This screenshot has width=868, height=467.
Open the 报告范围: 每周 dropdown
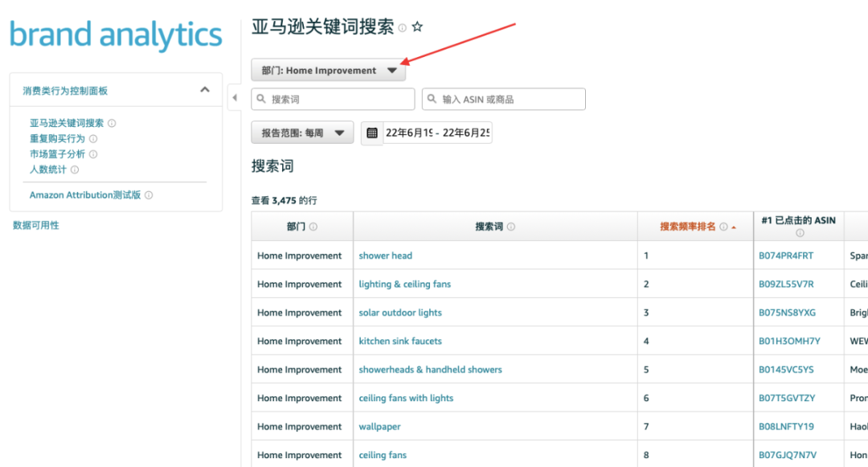(x=302, y=133)
